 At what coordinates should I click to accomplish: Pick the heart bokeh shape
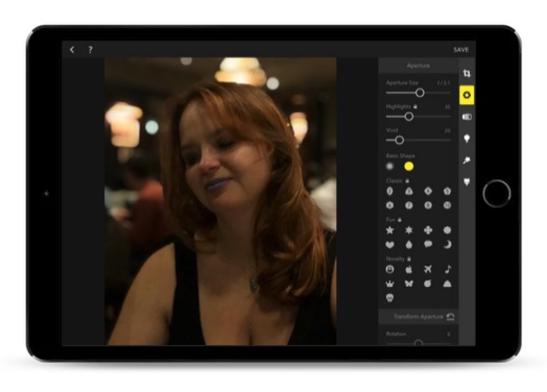[x=390, y=244]
